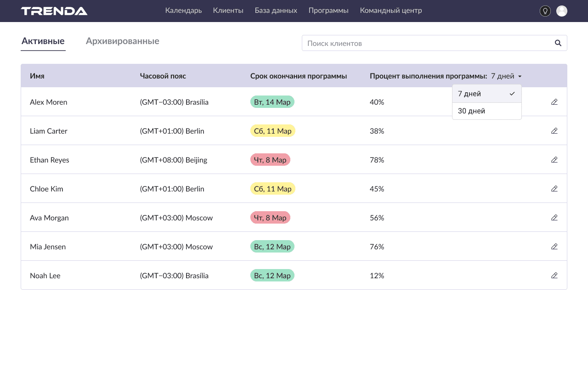Screen dimensions: 588x382
Task: Open the user profile avatar
Action: (561, 11)
